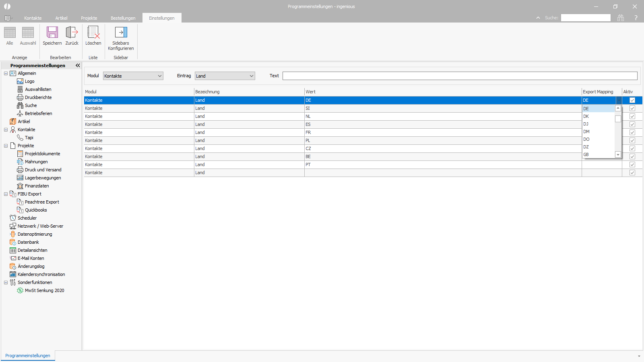Open Kalendersynchronisation settings
The width and height of the screenshot is (644, 362).
point(41,274)
